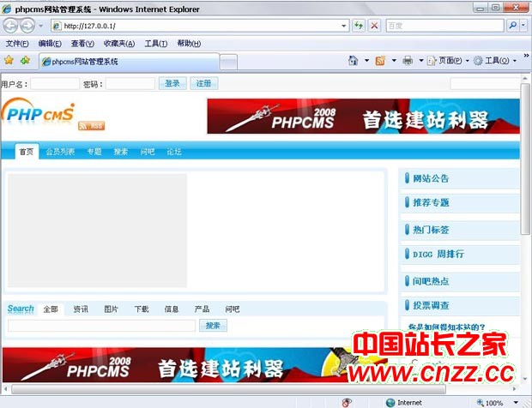Click the 热门标签 sidebar heading

[431, 230]
